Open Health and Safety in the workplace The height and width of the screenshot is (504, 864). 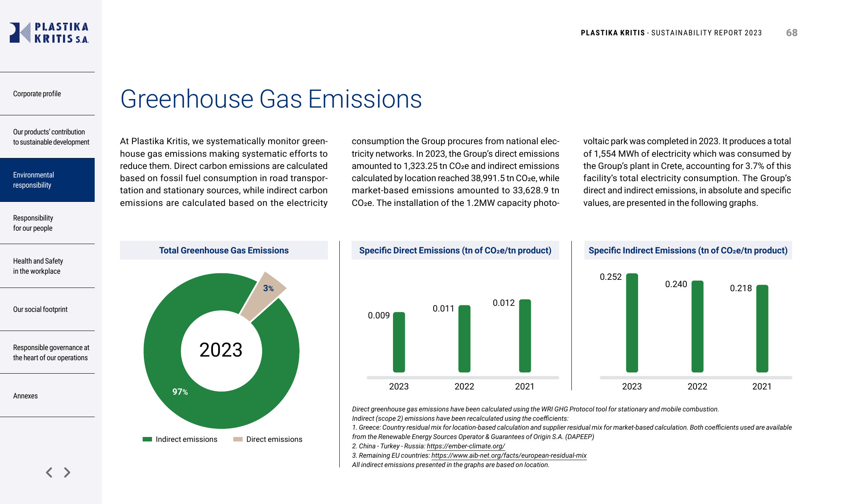click(47, 266)
